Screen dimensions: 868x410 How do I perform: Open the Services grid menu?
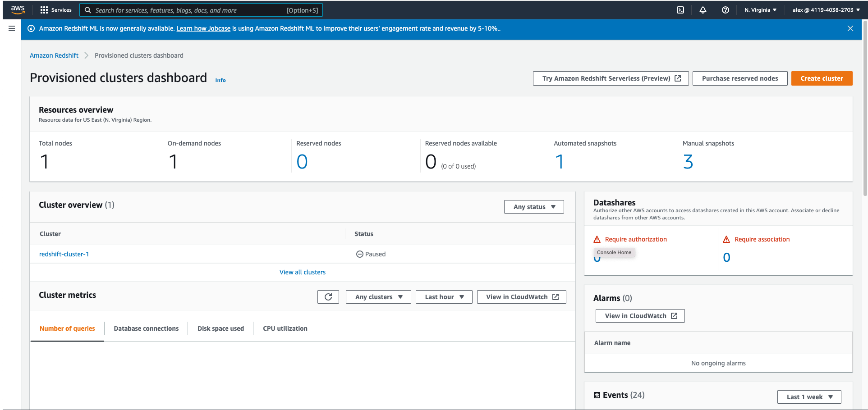[x=56, y=10]
